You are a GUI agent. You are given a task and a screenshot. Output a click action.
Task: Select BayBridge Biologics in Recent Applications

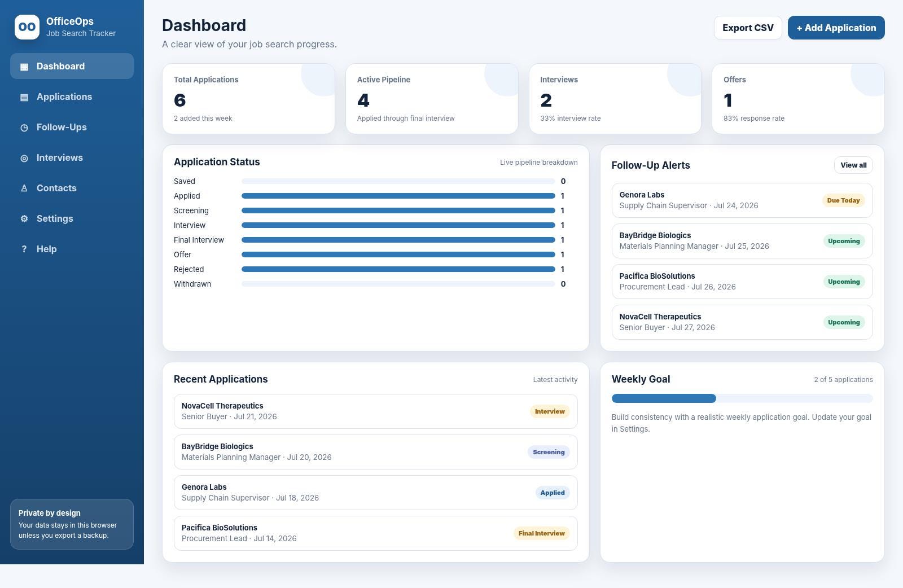[x=376, y=452]
